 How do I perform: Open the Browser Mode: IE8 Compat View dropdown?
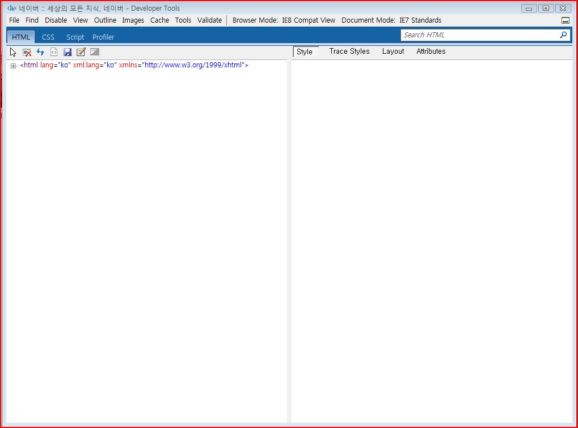coord(284,20)
